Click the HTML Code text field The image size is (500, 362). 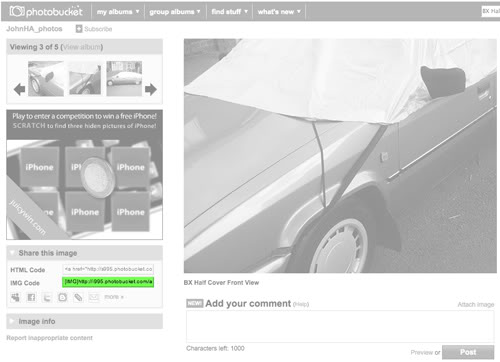[x=108, y=269]
